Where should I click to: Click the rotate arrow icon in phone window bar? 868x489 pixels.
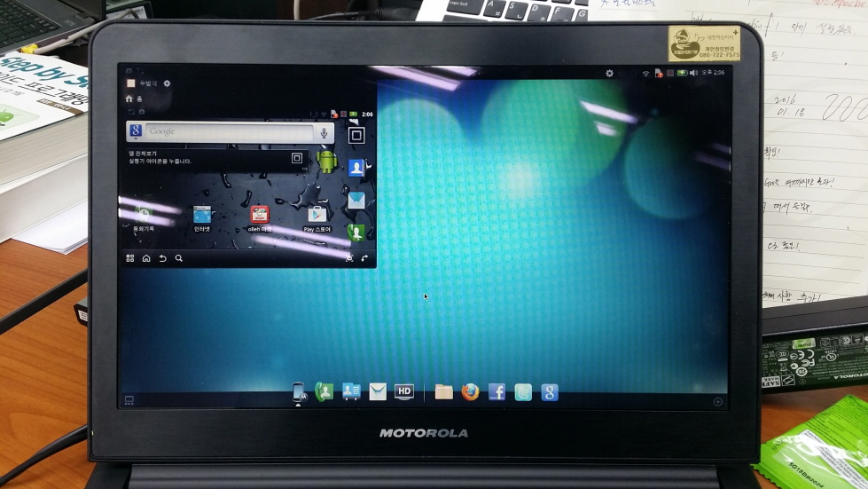tap(364, 258)
